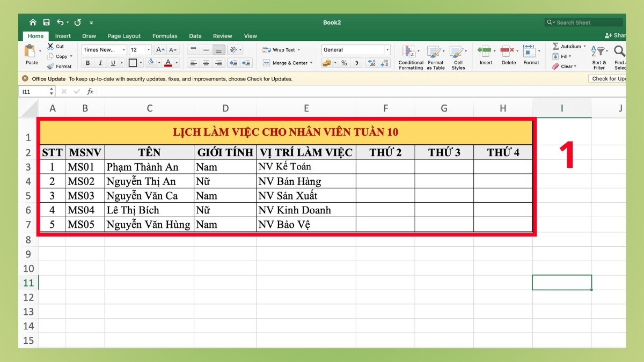Toggle bold formatting
Image resolution: width=644 pixels, height=362 pixels.
click(x=87, y=63)
